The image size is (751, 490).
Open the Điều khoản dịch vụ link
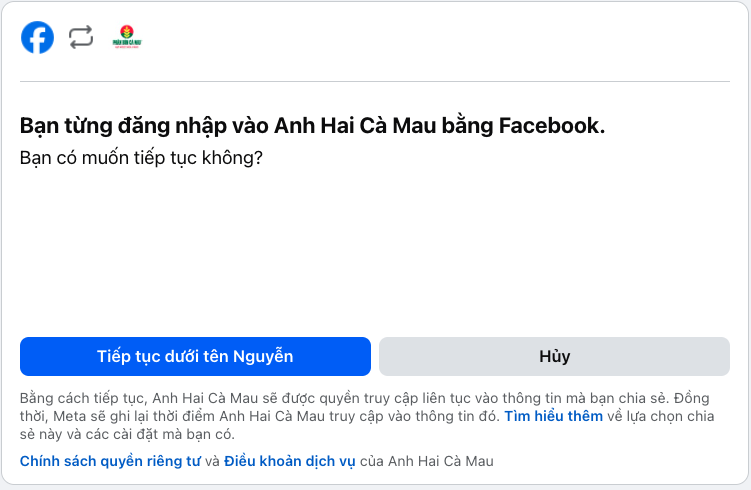pyautogui.click(x=290, y=461)
